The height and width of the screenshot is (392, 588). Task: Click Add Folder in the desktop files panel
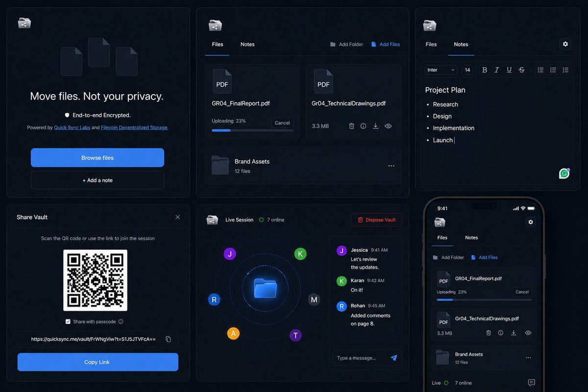346,44
